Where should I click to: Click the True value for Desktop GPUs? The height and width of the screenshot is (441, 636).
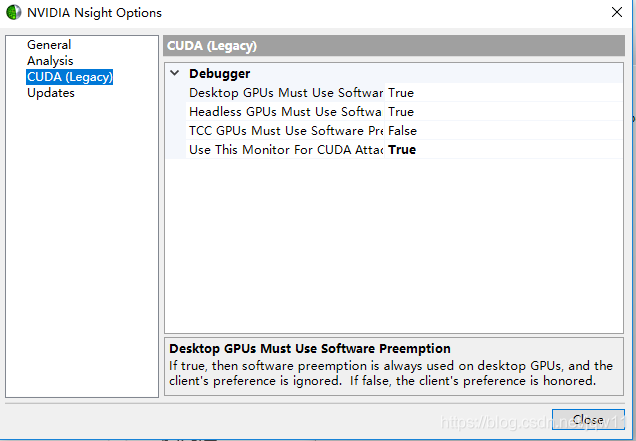[x=401, y=93]
